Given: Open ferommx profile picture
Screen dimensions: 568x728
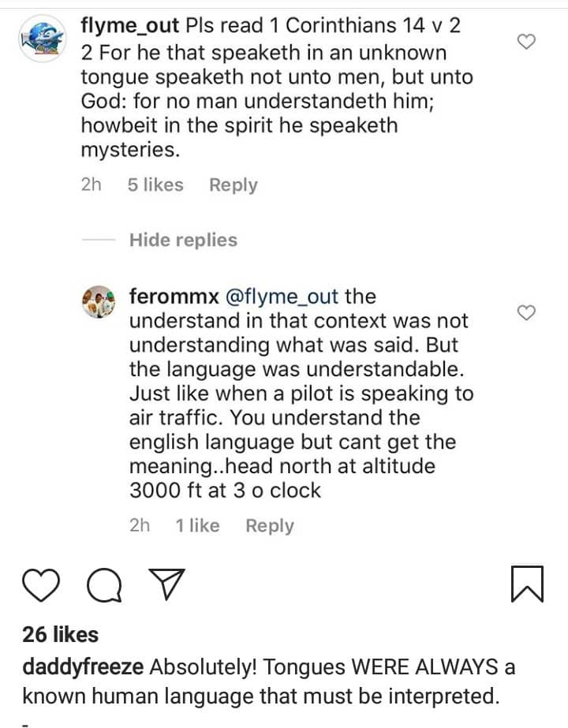Looking at the screenshot, I should (x=99, y=301).
